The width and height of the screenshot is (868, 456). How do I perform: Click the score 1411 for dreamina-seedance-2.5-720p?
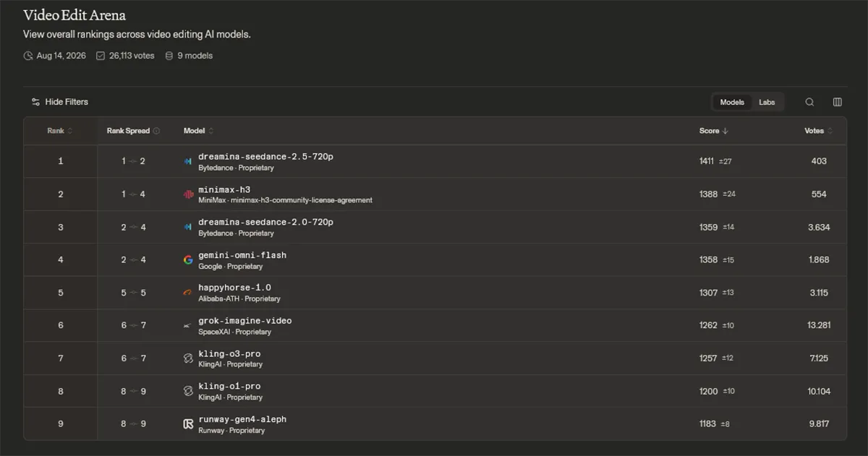click(x=707, y=161)
